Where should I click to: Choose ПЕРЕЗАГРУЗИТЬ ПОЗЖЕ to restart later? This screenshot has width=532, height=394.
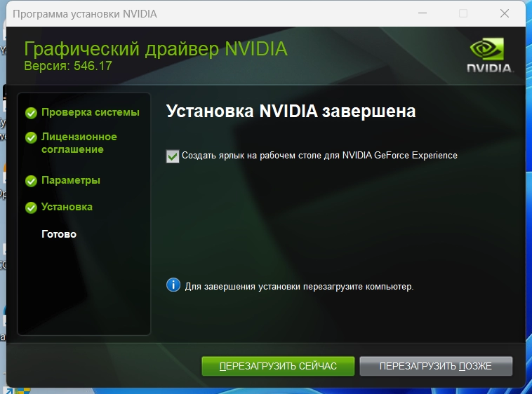pyautogui.click(x=436, y=366)
